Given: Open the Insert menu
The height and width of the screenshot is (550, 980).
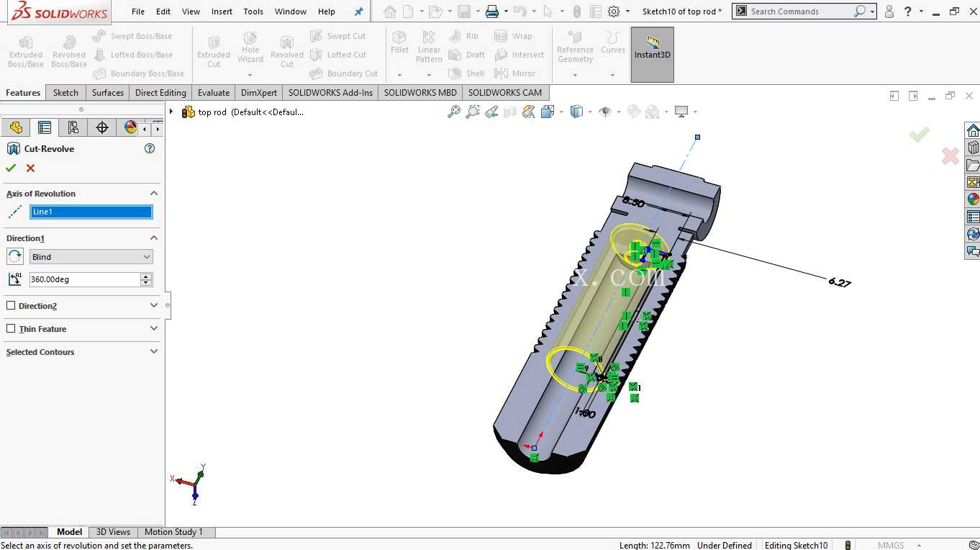Looking at the screenshot, I should 222,12.
